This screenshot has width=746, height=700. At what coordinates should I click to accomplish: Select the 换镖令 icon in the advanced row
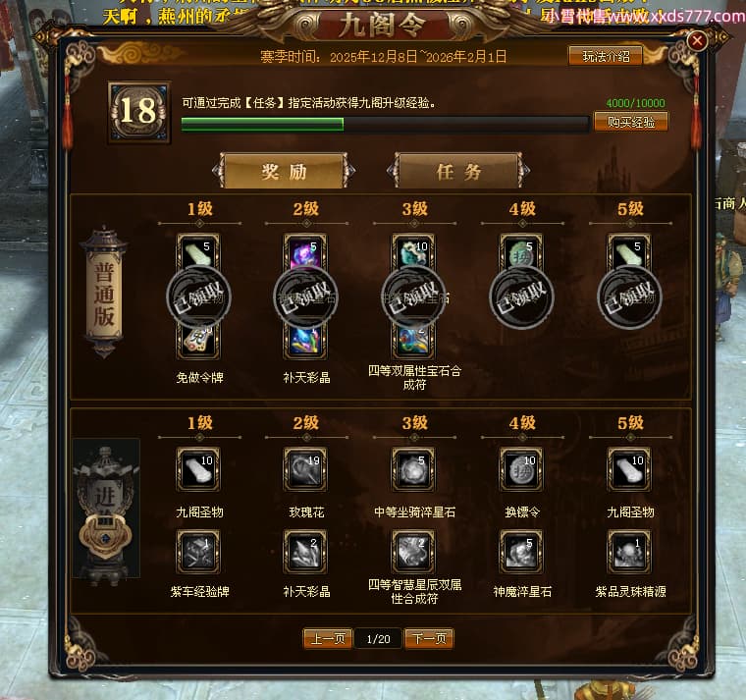coord(521,469)
